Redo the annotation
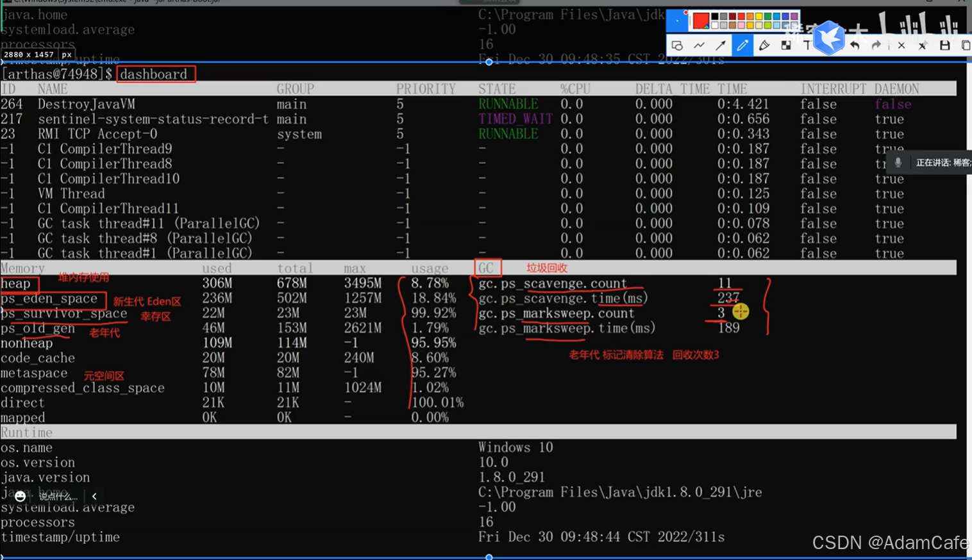Screen dimensions: 972x560 tap(876, 45)
